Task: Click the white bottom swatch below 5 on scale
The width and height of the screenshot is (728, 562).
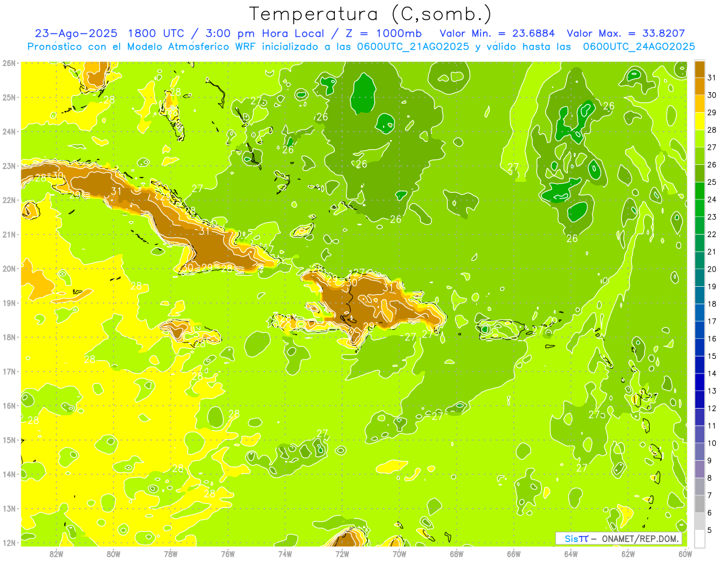Action: (699, 538)
